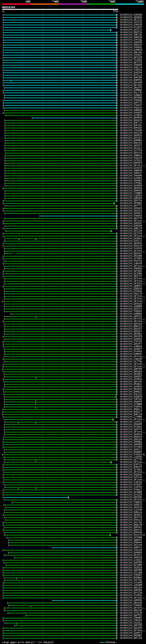Open the UniRef100_C6TKJ5 hit
Screen dimensions: 146x644
click(x=131, y=22)
